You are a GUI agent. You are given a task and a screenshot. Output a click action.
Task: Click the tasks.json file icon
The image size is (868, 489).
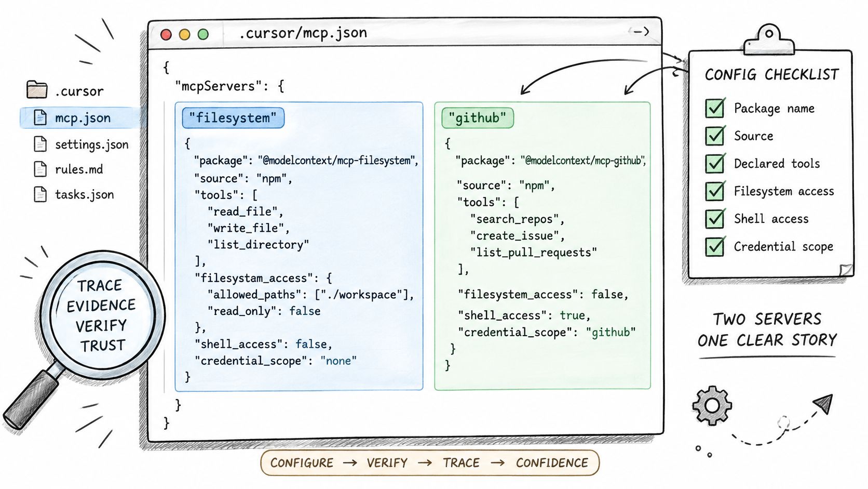[40, 194]
